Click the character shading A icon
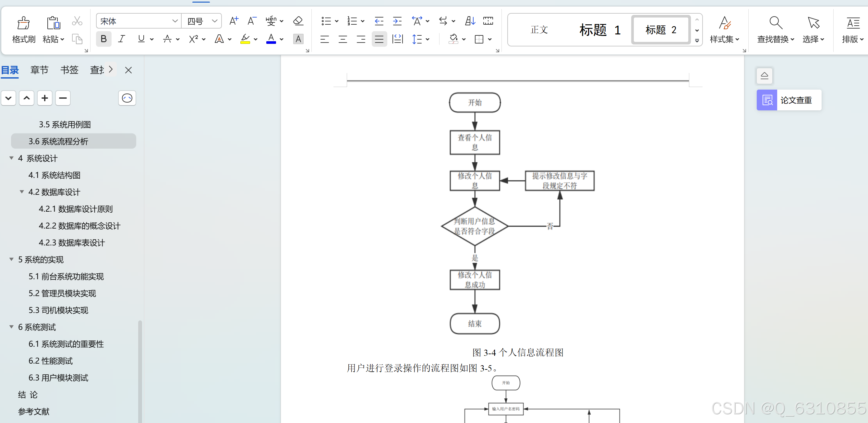The width and height of the screenshot is (868, 423). coord(298,39)
